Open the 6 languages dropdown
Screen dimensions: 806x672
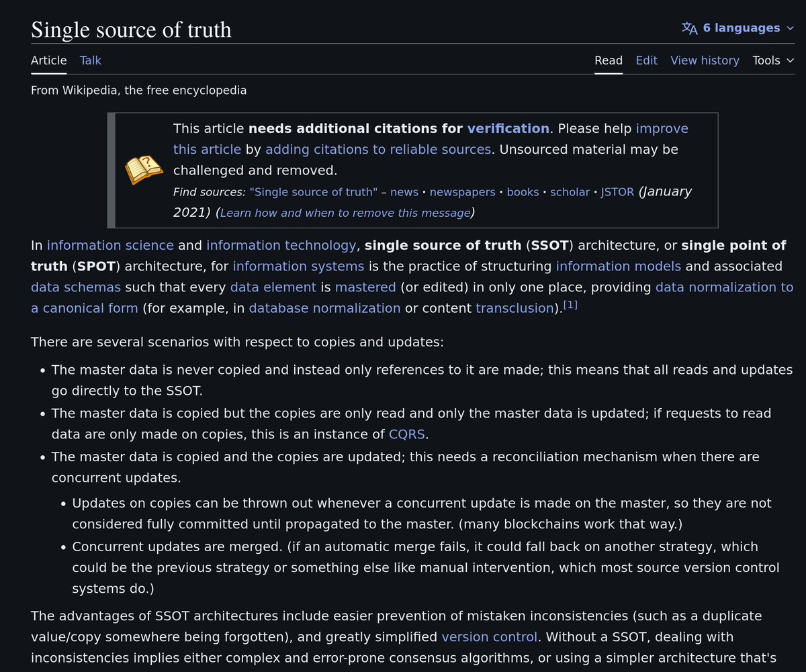tap(737, 28)
